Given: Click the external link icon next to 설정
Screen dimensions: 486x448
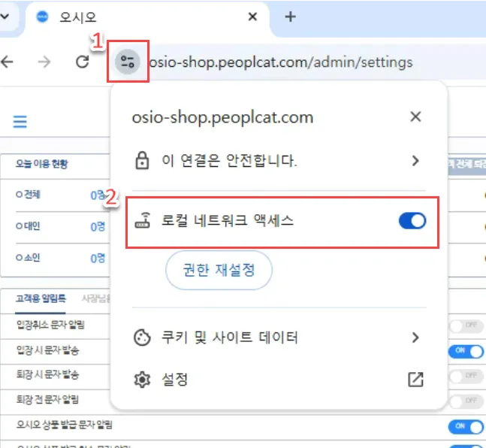Looking at the screenshot, I should click(x=415, y=379).
